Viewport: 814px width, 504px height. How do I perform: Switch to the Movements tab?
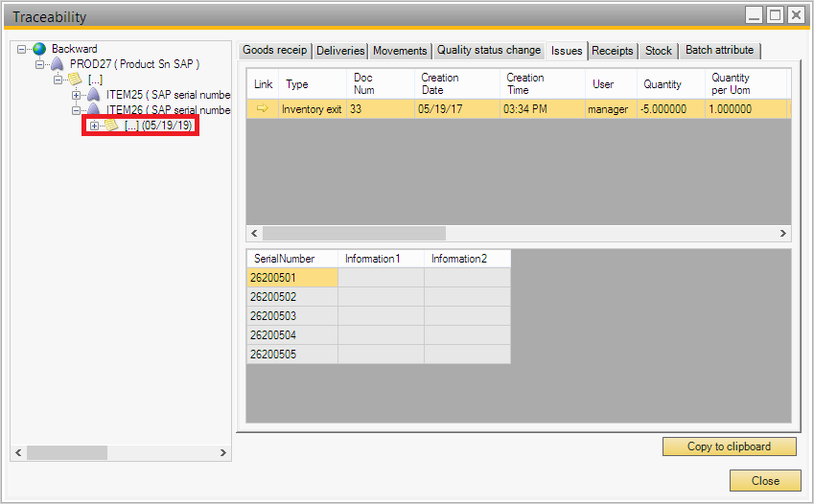tap(400, 51)
